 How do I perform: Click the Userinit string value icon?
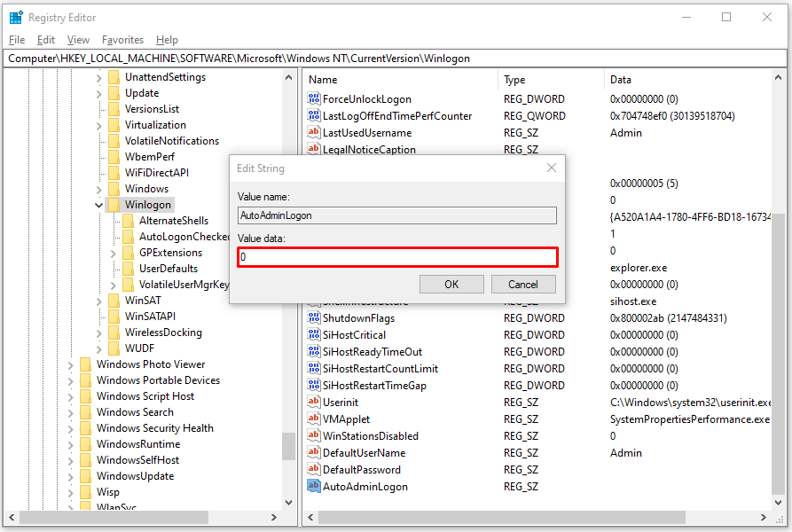click(x=314, y=403)
